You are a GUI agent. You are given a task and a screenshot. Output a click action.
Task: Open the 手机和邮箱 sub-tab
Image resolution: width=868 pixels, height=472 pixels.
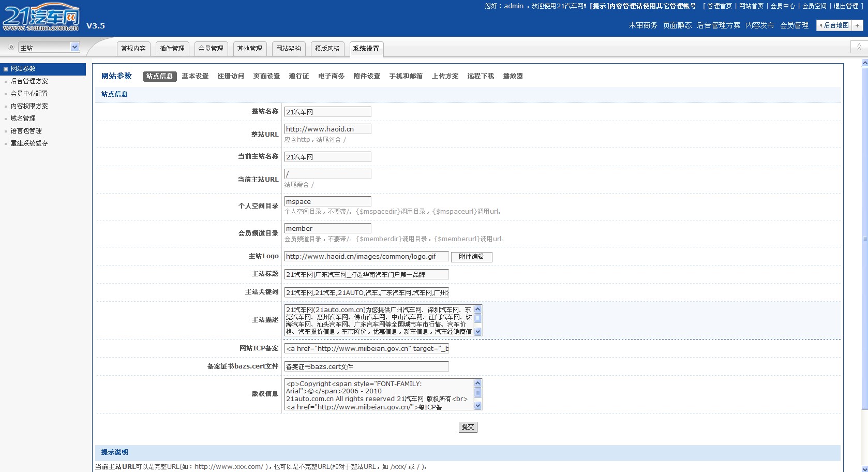pyautogui.click(x=406, y=76)
